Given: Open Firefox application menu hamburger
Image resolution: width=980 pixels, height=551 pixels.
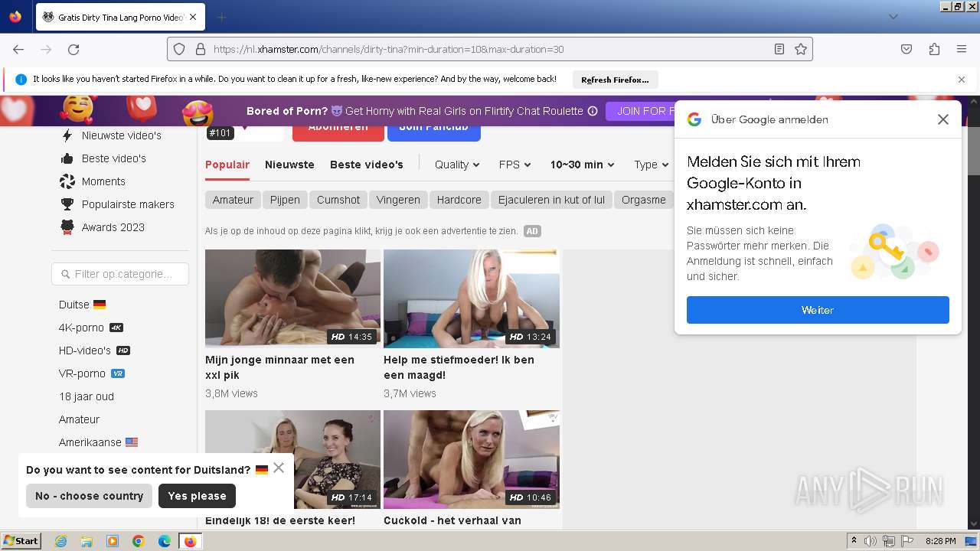Looking at the screenshot, I should pyautogui.click(x=962, y=49).
